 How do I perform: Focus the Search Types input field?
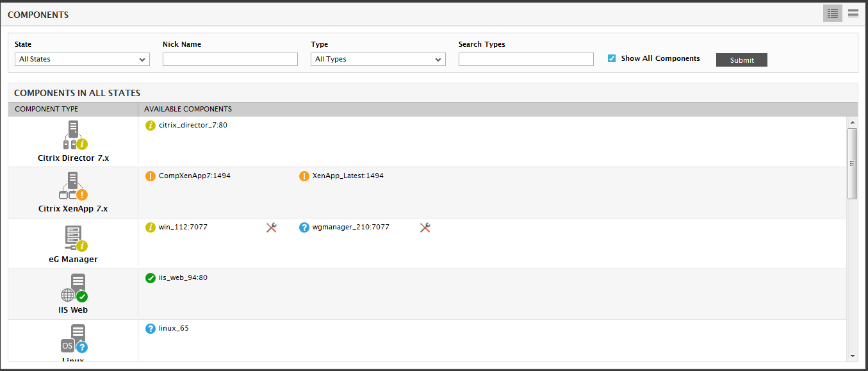coord(526,59)
